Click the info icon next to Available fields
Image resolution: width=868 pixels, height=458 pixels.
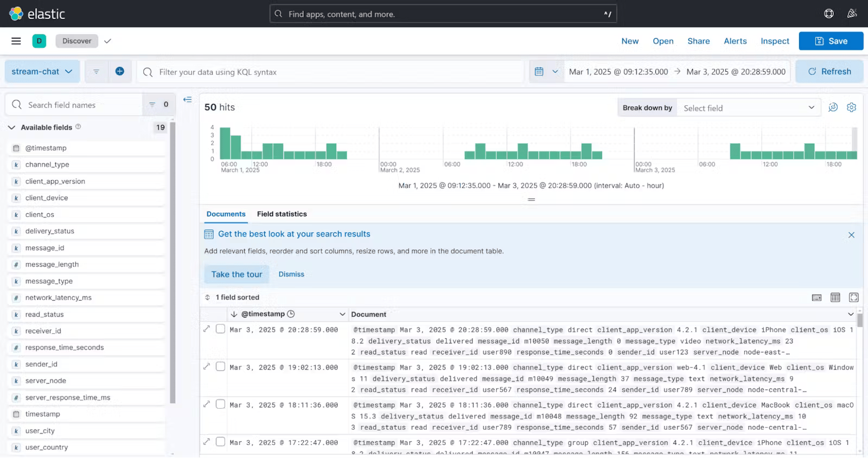[x=78, y=126]
